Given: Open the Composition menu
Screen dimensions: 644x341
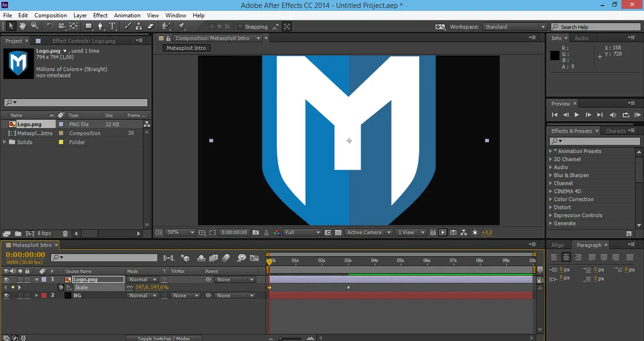Looking at the screenshot, I should point(50,16).
